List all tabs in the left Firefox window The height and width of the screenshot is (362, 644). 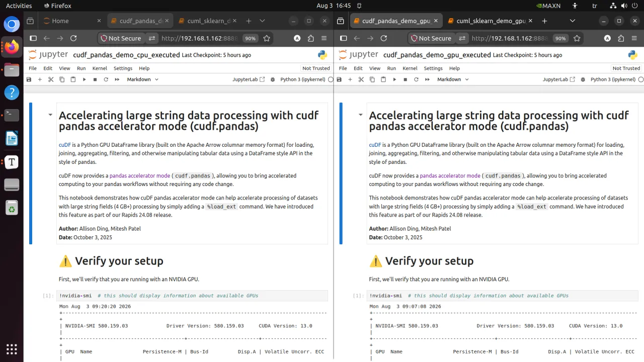tap(262, 21)
